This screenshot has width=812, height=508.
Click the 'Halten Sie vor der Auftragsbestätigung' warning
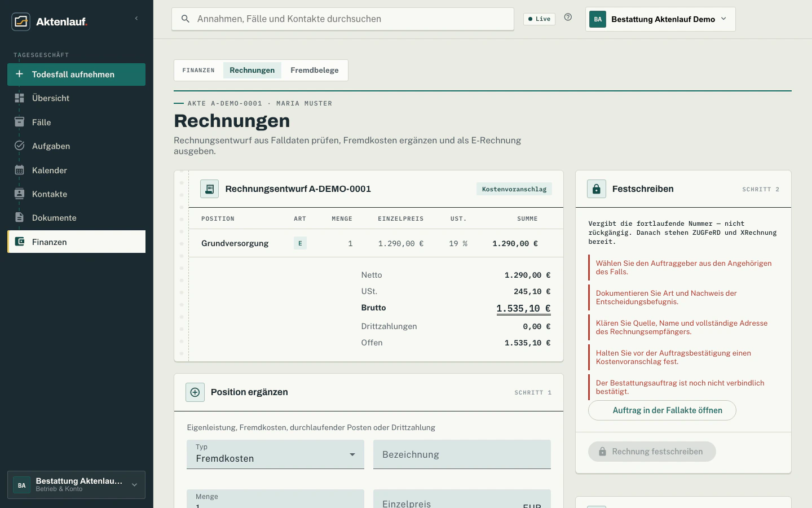tap(683, 357)
